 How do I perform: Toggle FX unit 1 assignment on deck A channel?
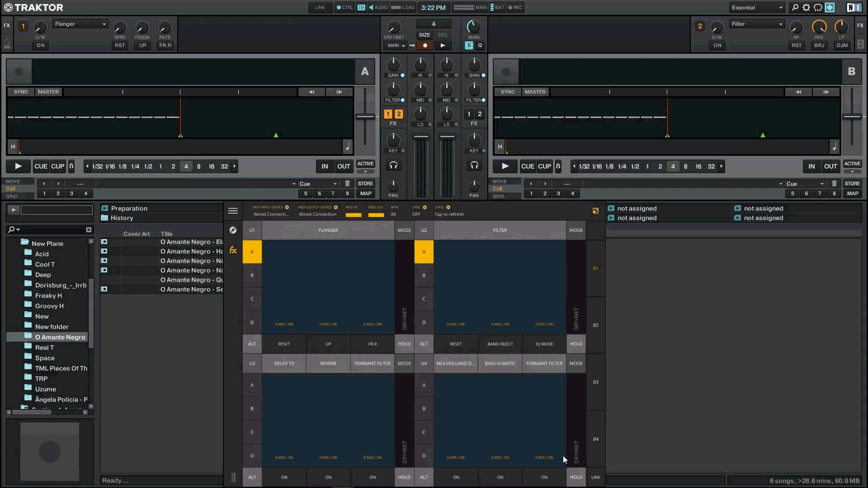387,114
